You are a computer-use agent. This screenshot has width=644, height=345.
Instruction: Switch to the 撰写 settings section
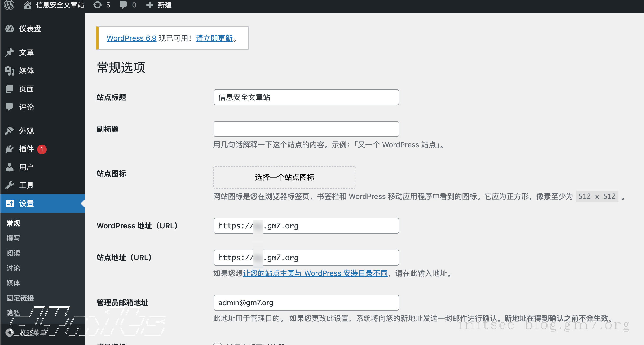pos(13,238)
